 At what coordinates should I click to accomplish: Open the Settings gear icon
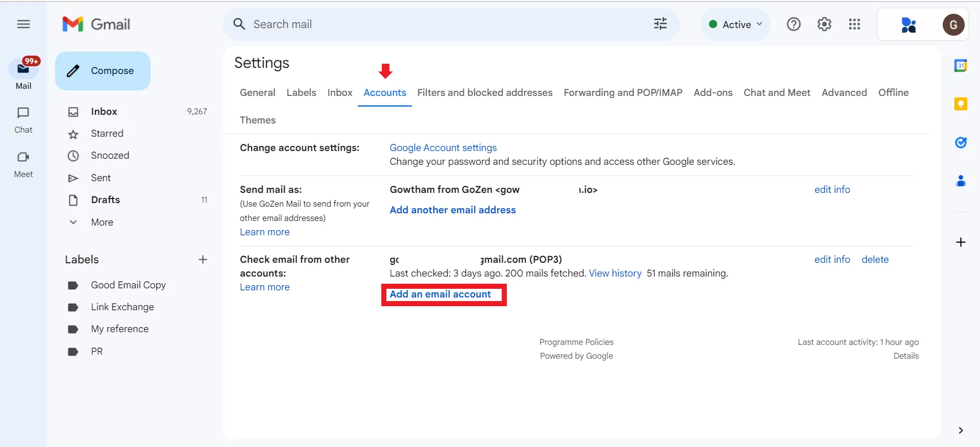[x=824, y=24]
